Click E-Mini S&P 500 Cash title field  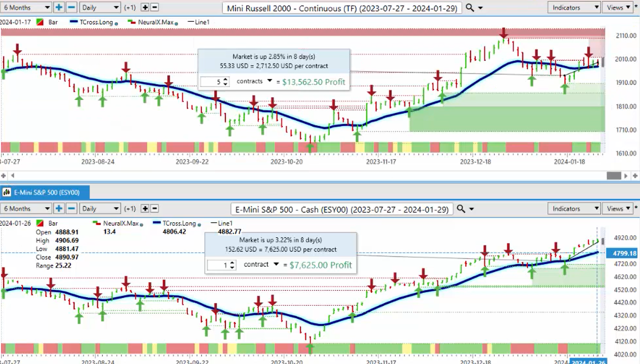coord(343,209)
